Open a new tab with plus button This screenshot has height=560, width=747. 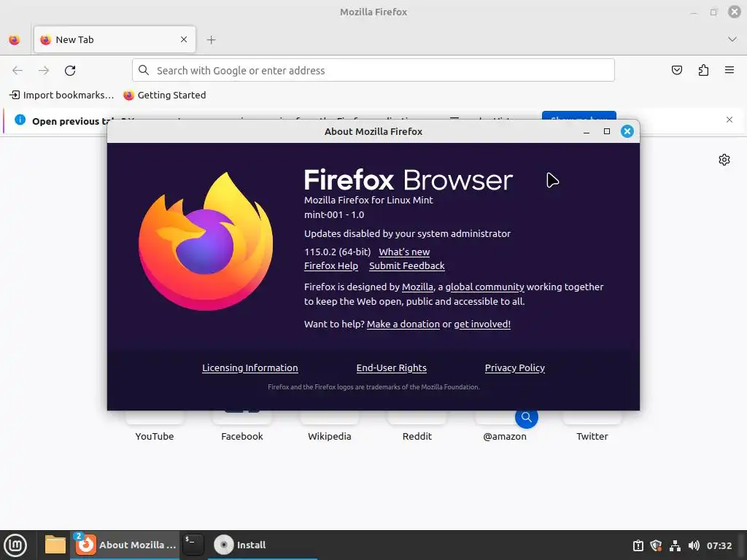(x=212, y=40)
